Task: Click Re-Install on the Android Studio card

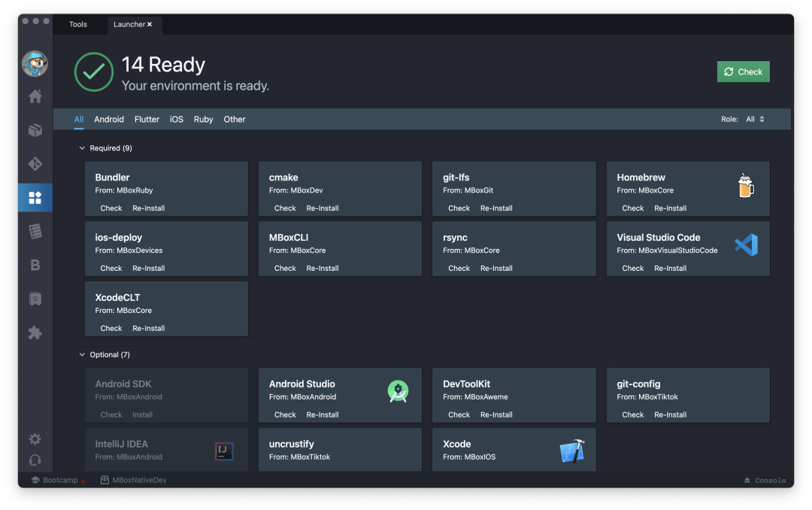Action: (323, 414)
